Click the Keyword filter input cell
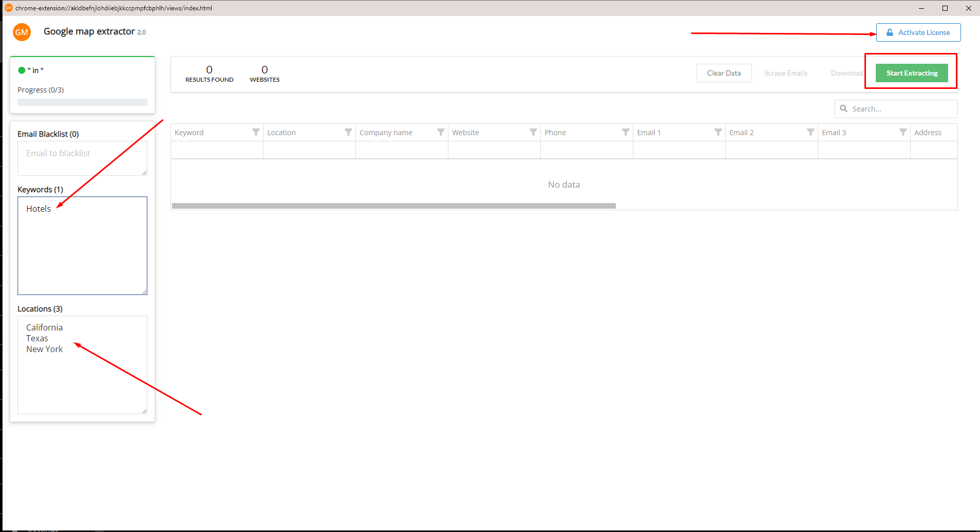The width and height of the screenshot is (980, 532). click(x=217, y=150)
